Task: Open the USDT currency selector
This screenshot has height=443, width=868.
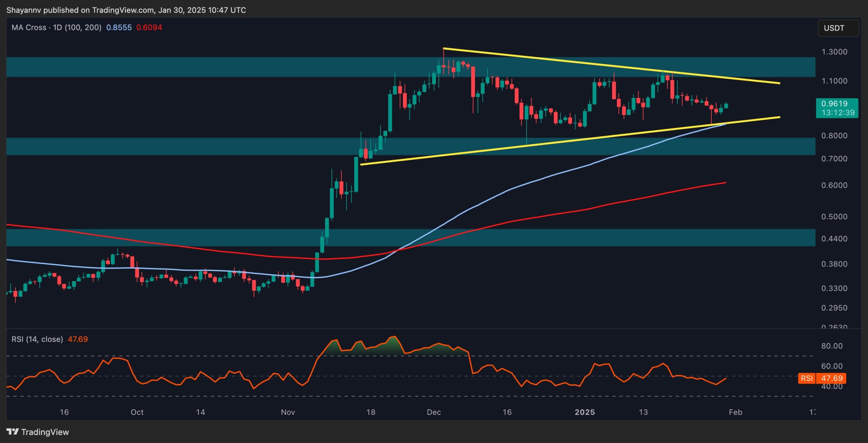Action: (838, 28)
